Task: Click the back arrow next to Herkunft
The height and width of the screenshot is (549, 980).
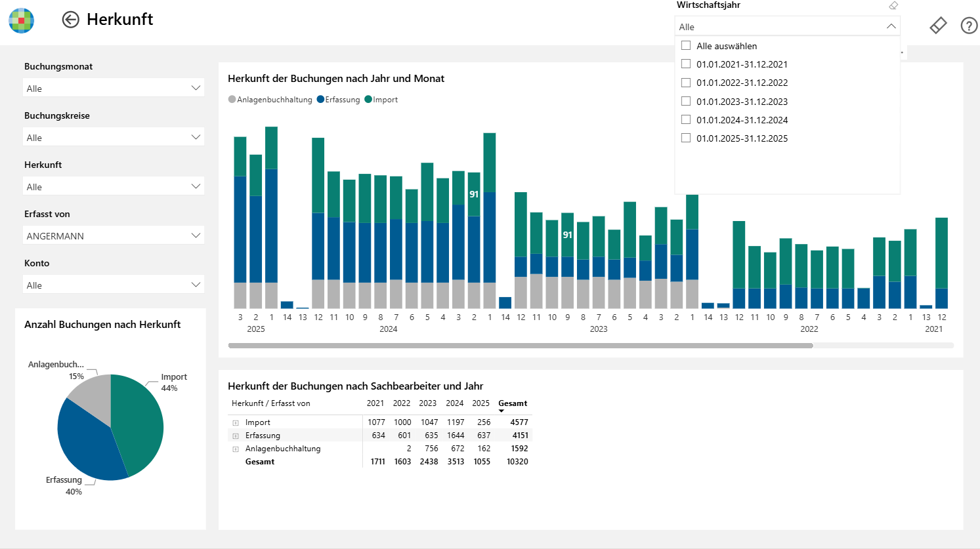Action: click(x=70, y=20)
